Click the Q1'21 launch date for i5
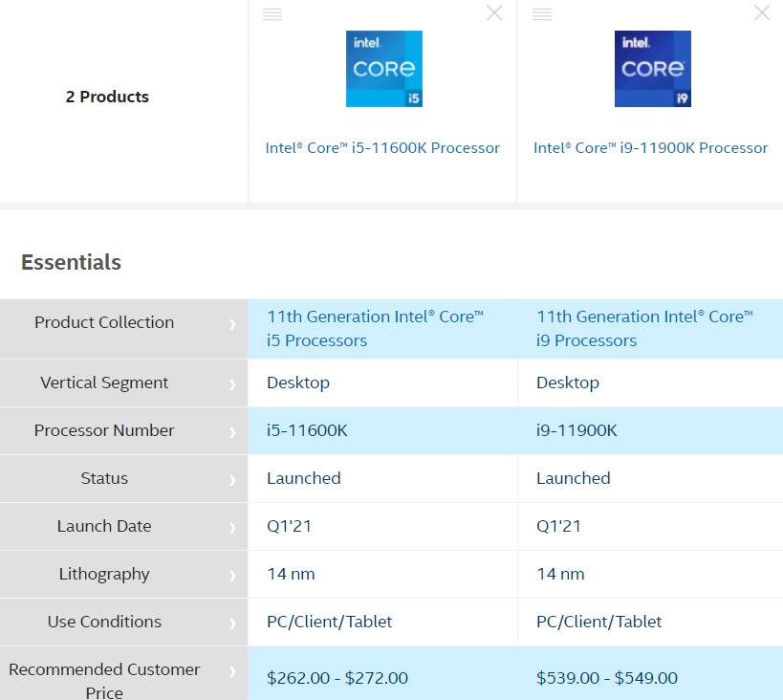The width and height of the screenshot is (783, 700). pos(289,526)
